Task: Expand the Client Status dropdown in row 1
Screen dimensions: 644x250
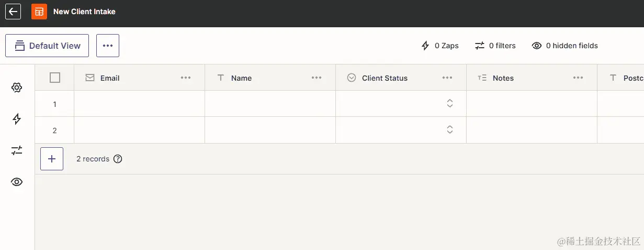Action: pos(449,103)
